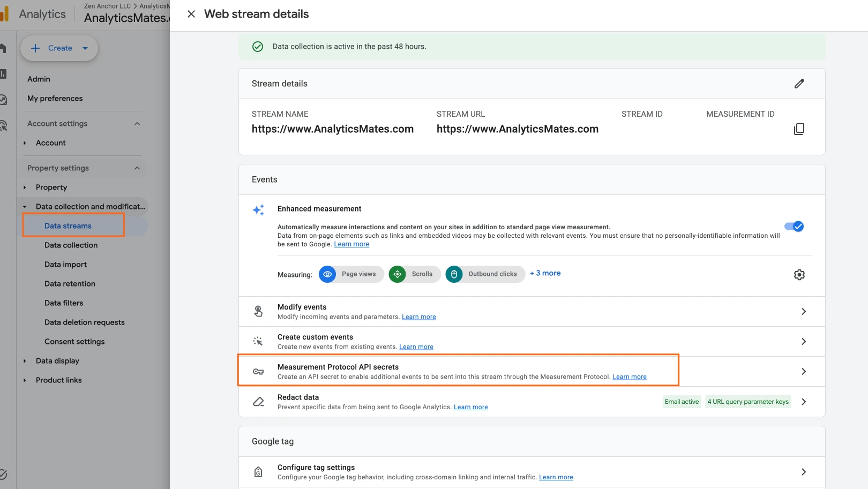Image resolution: width=868 pixels, height=489 pixels.
Task: Click the Zen Anchor LLC breadcrumb
Action: point(107,6)
